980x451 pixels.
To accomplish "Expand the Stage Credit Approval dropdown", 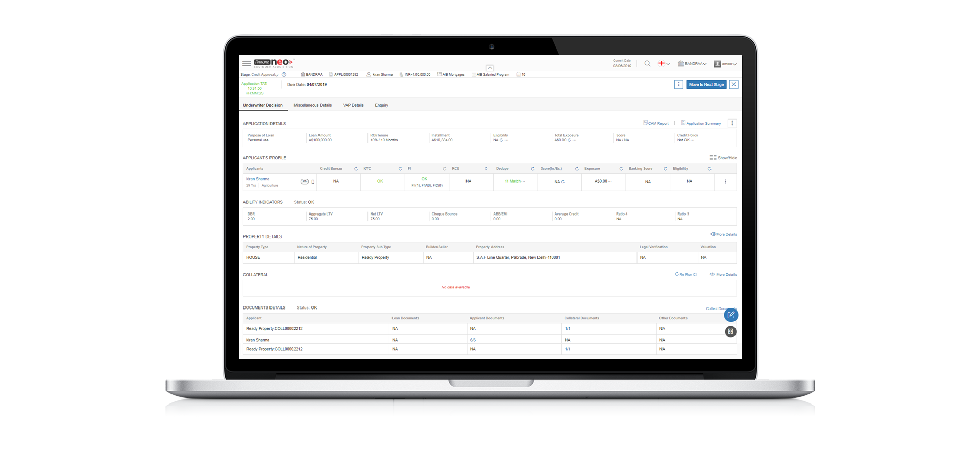I will (x=265, y=75).
